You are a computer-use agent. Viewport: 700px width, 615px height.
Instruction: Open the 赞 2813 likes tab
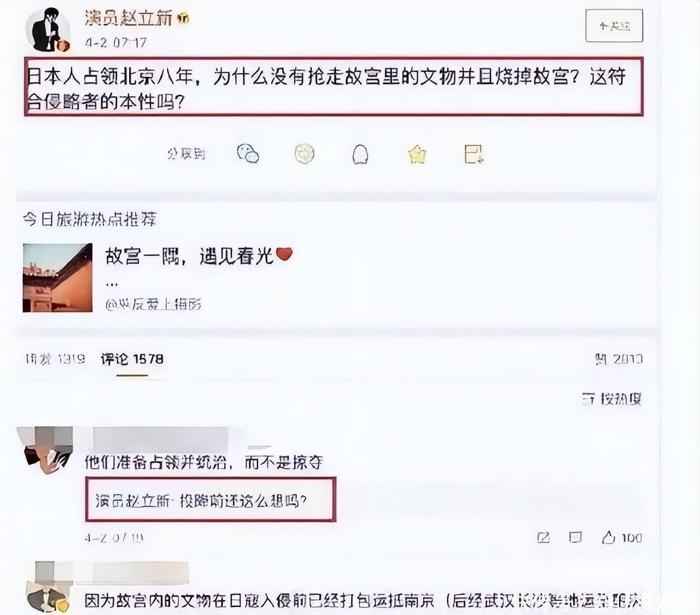[619, 359]
